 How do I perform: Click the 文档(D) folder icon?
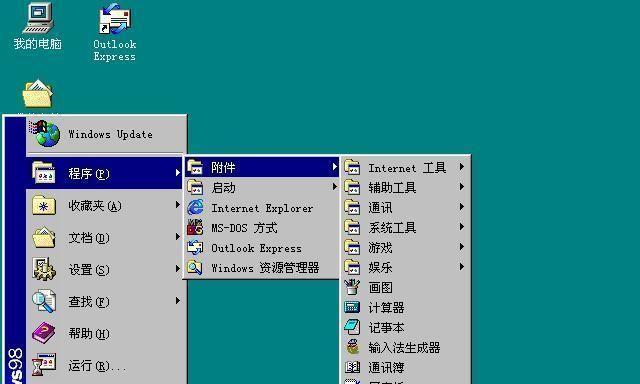coord(44,237)
